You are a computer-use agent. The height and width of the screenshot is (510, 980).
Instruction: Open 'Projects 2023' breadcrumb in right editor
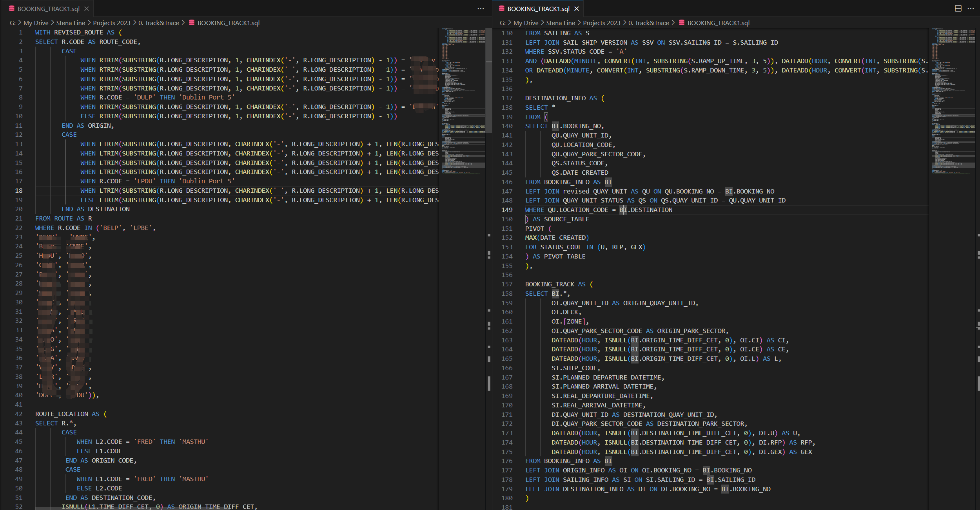pyautogui.click(x=601, y=23)
